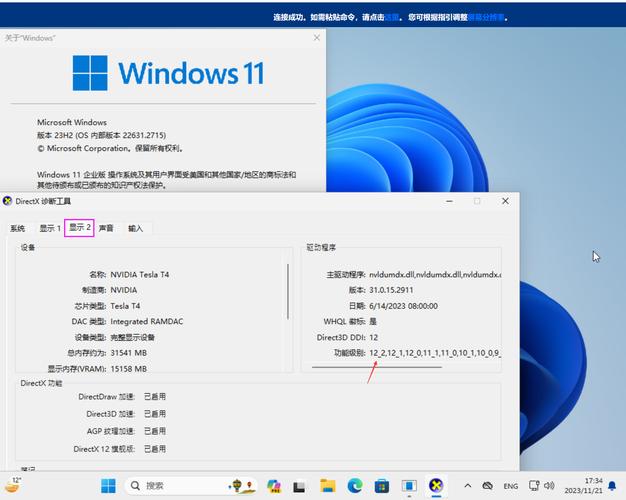This screenshot has width=626, height=500.
Task: Open the Windows Start menu
Action: [108, 486]
